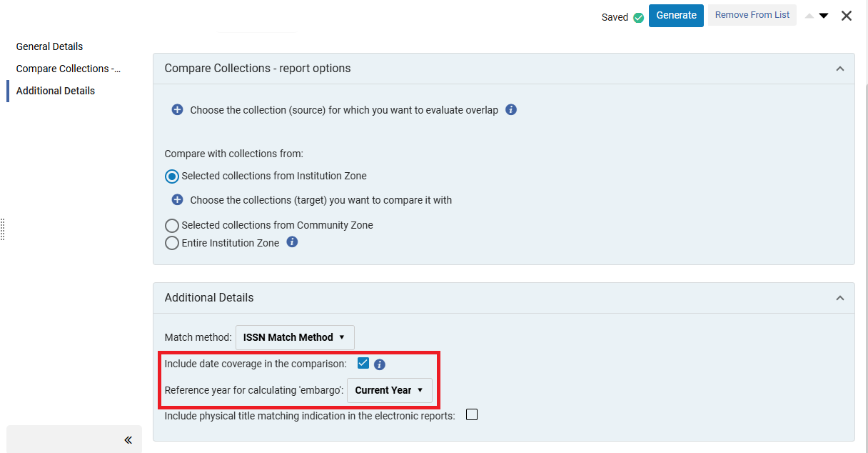The width and height of the screenshot is (868, 453).
Task: Check Include physical title matching indication checkbox
Action: point(472,414)
